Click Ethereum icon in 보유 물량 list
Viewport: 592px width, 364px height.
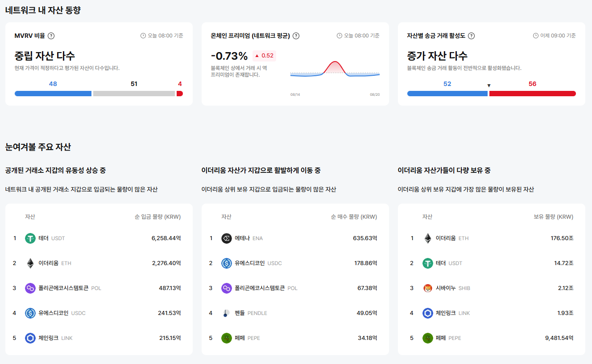click(x=428, y=238)
